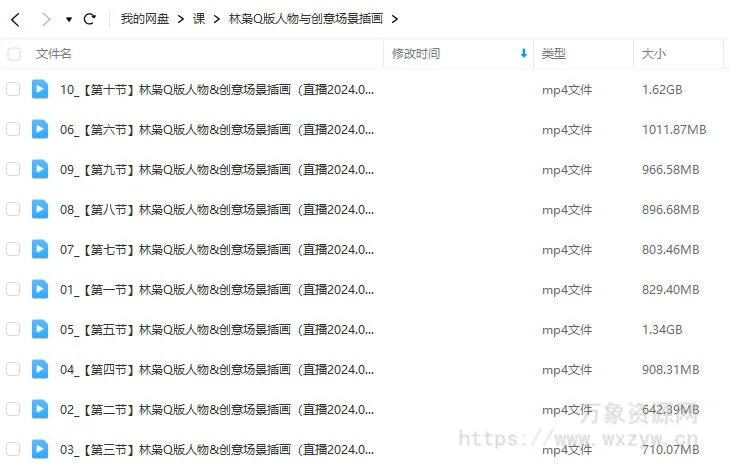
Task: Go back with the left arrow icon
Action: coord(15,20)
